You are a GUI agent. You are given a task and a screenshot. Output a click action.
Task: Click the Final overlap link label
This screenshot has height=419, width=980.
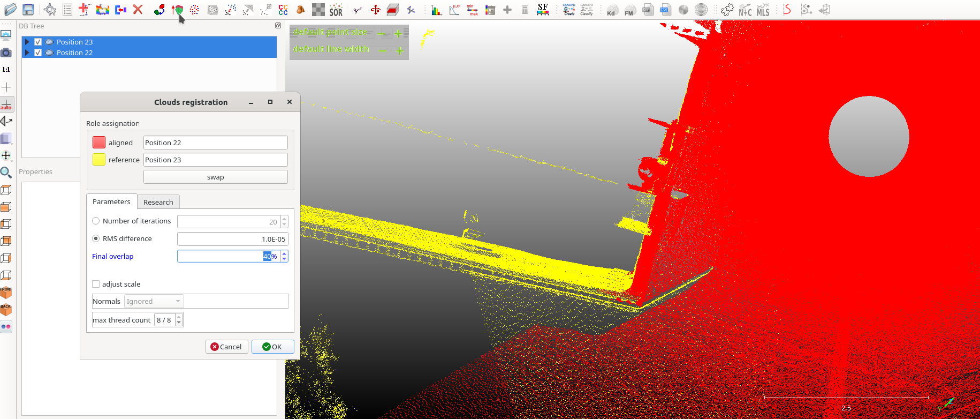click(112, 256)
